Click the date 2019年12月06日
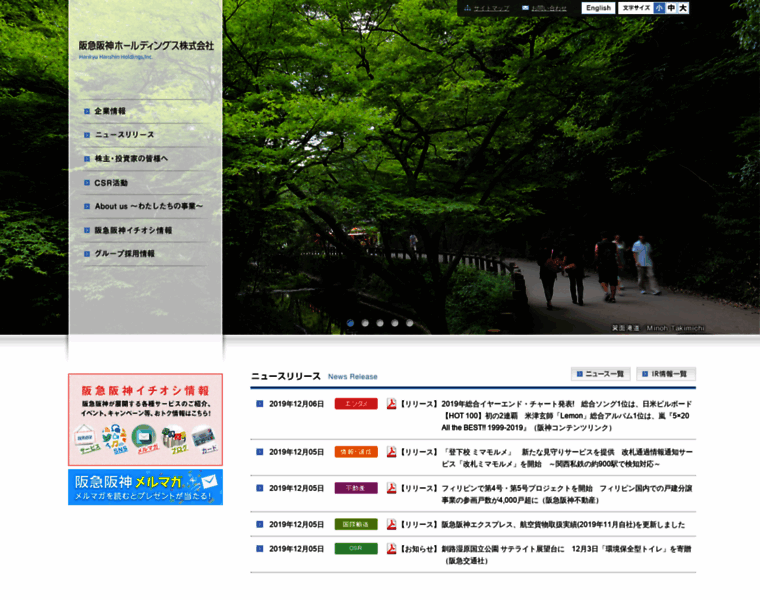The width and height of the screenshot is (760, 600). point(297,404)
